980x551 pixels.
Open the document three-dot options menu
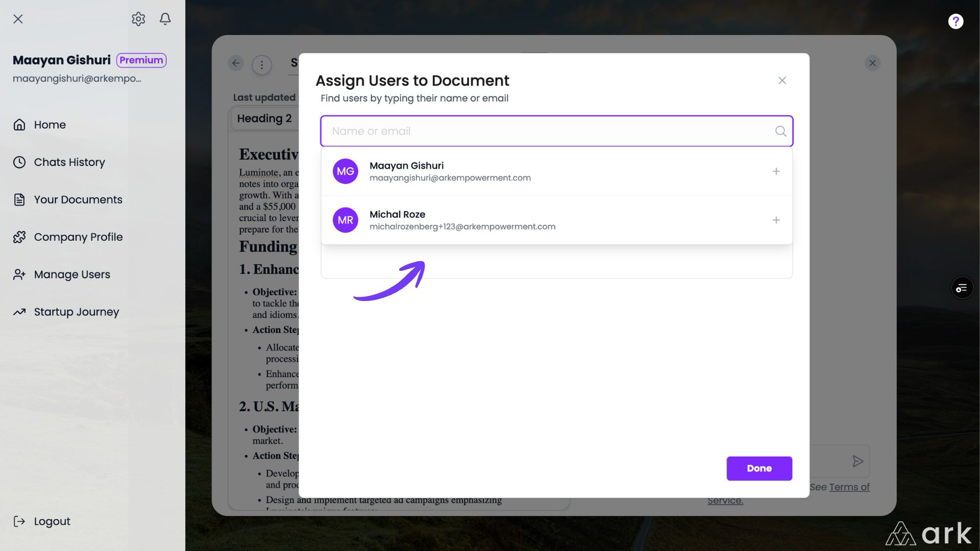click(262, 65)
